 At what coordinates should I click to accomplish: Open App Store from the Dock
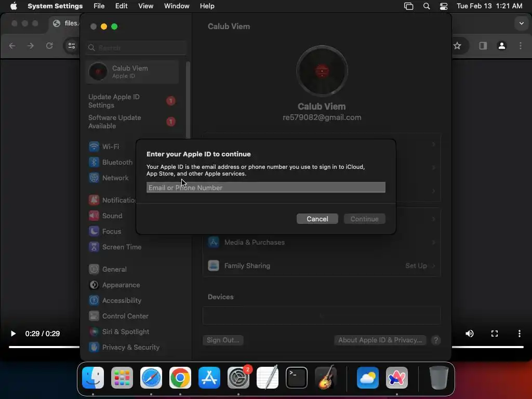pos(209,378)
